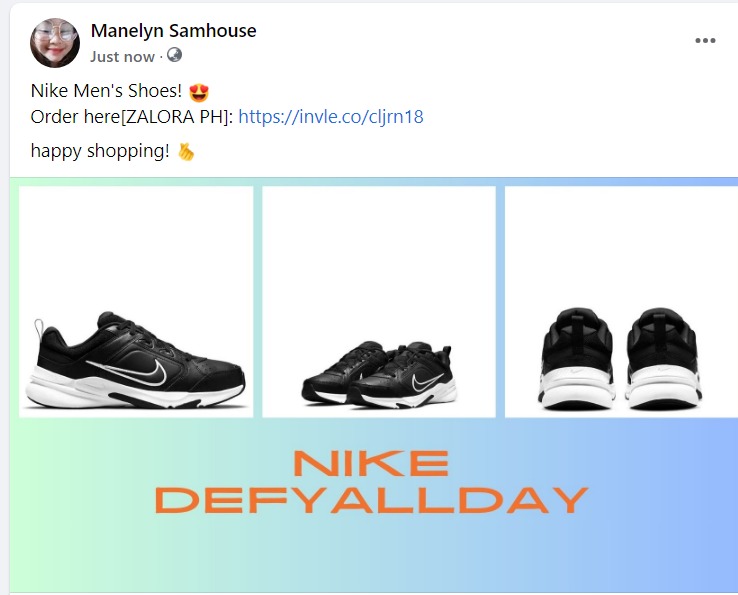Click the finger-heart emoji after happy shopping
The height and width of the screenshot is (595, 738).
pos(185,152)
